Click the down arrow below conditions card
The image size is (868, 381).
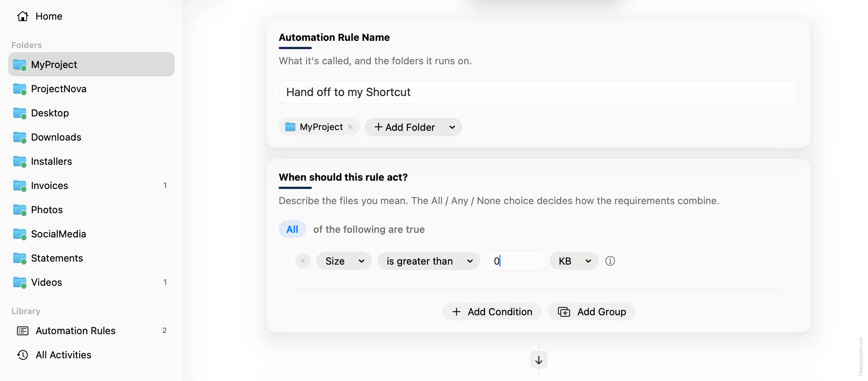click(539, 360)
